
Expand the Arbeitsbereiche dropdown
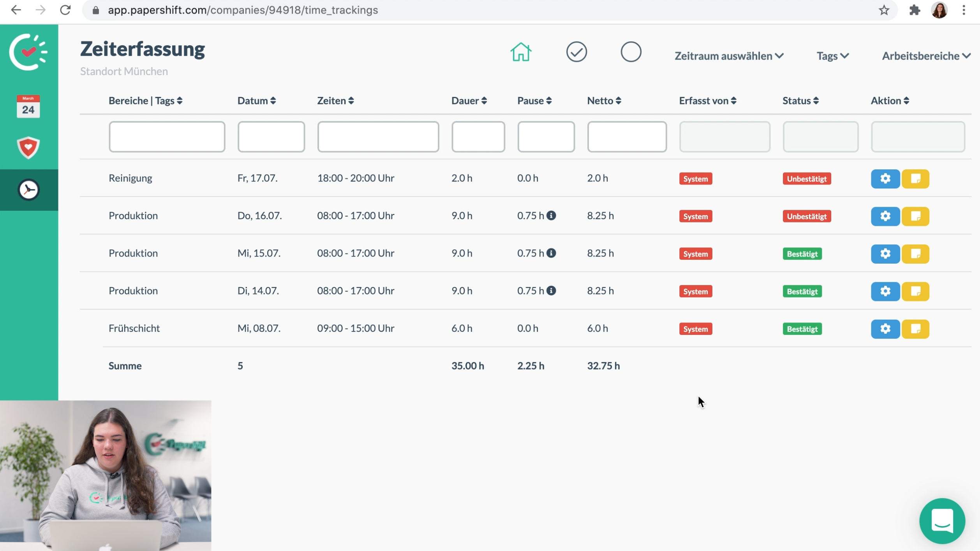pos(926,56)
